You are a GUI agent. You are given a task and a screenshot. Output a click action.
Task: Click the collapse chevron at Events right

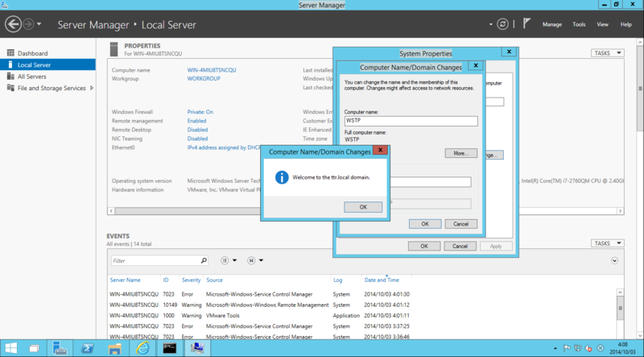[614, 260]
